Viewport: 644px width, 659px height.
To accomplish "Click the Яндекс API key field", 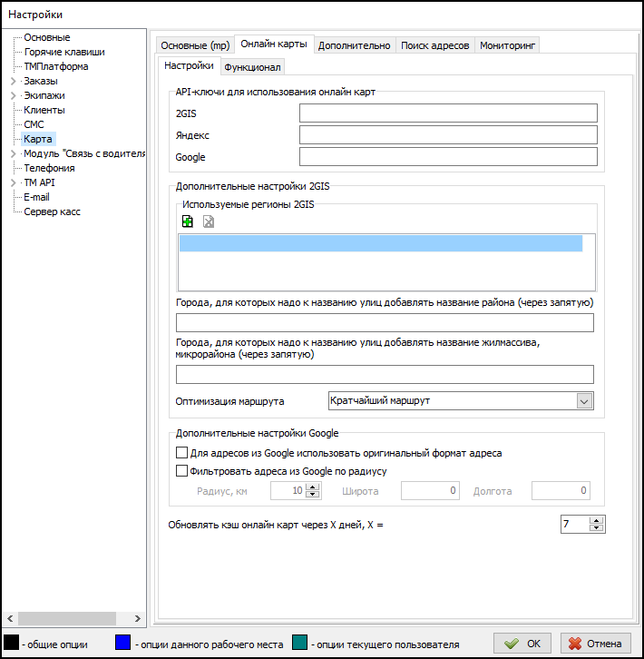I will [448, 135].
